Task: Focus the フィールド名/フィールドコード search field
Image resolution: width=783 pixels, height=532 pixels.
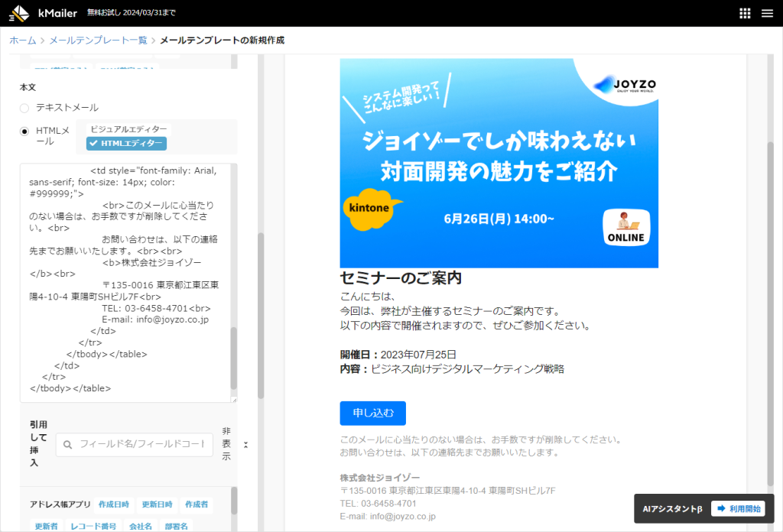Action: tap(135, 444)
